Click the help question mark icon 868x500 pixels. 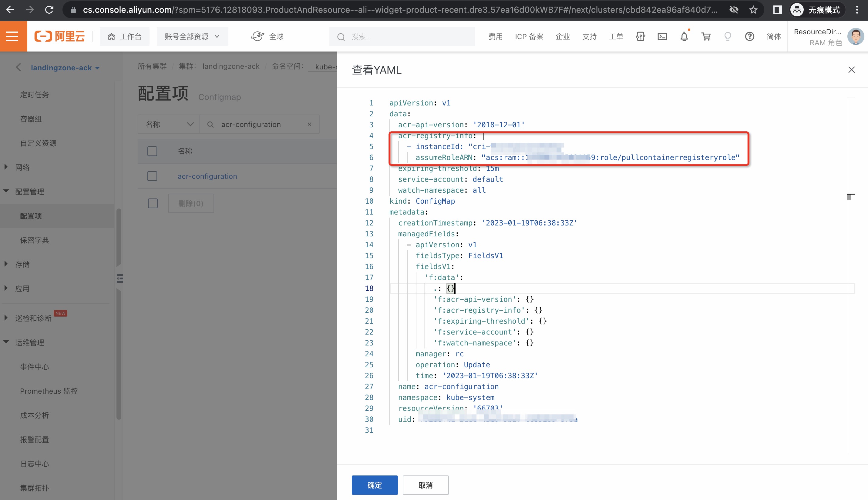[749, 36]
